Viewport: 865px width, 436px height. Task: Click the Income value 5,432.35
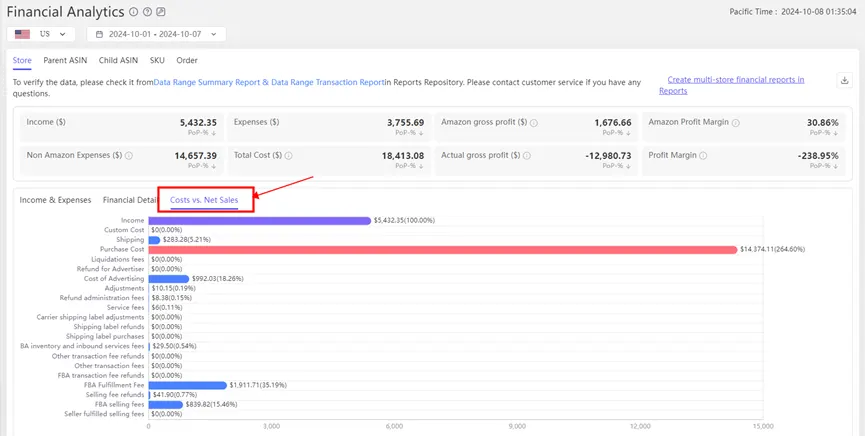click(x=198, y=123)
